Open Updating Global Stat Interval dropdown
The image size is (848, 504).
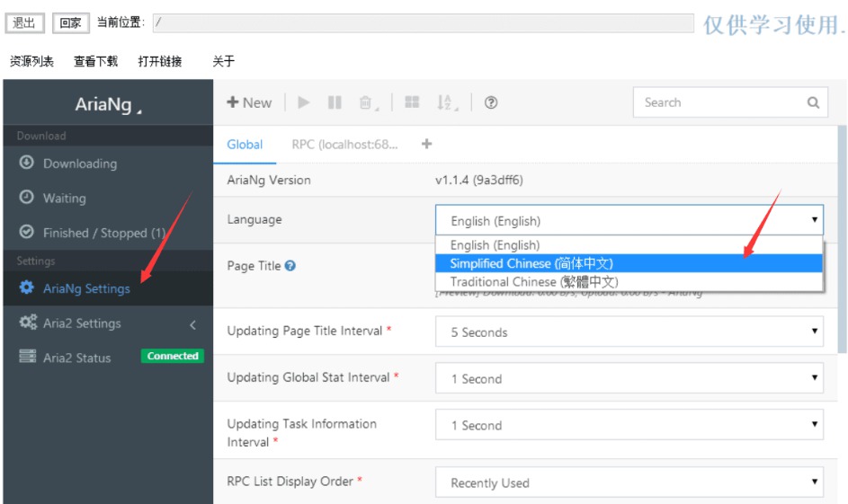[629, 378]
